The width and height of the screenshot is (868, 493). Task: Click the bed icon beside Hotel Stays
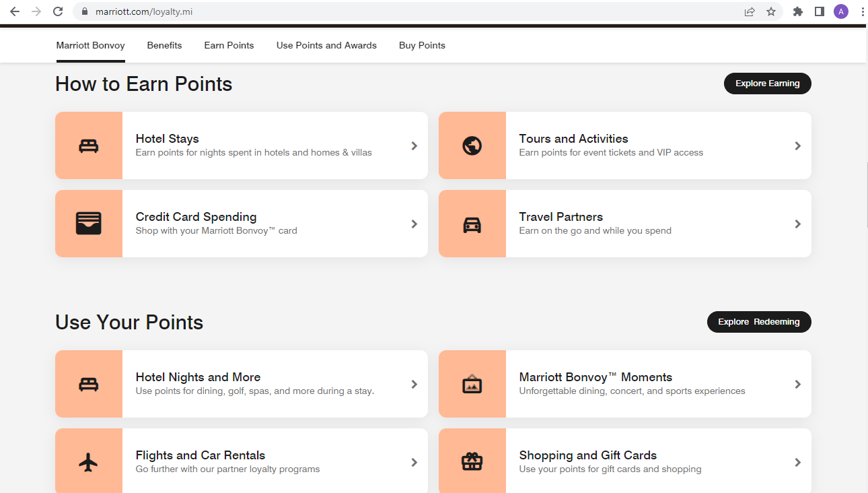click(x=89, y=146)
